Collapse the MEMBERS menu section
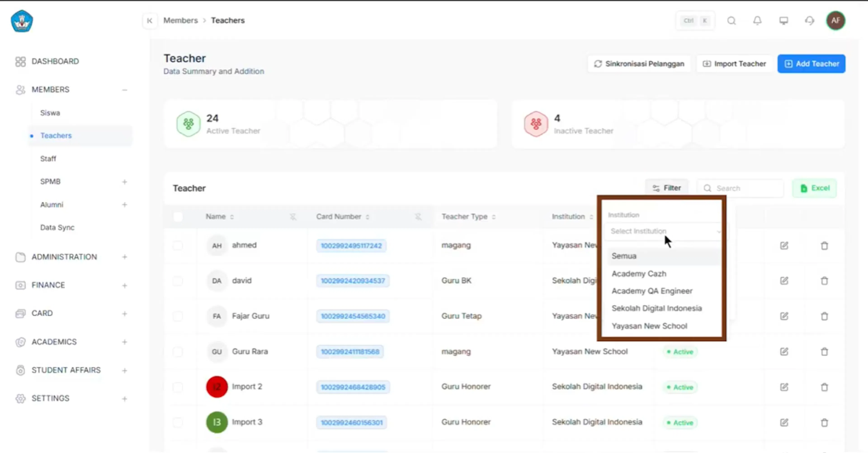The width and height of the screenshot is (868, 453). [124, 90]
